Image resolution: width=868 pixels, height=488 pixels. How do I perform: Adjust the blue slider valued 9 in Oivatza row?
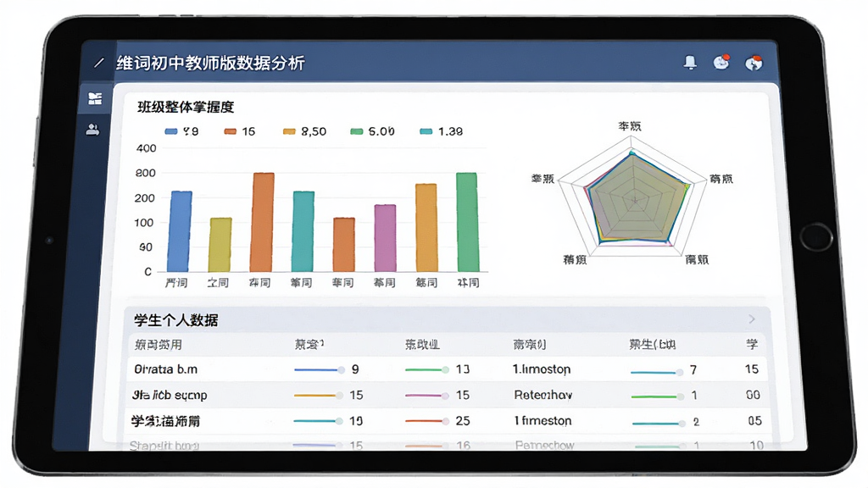[320, 369]
